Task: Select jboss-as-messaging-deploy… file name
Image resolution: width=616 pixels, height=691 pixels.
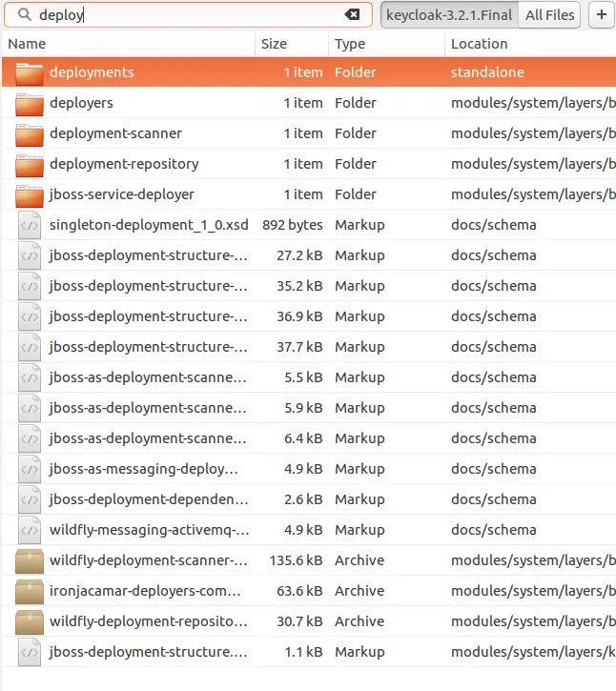Action: (144, 469)
